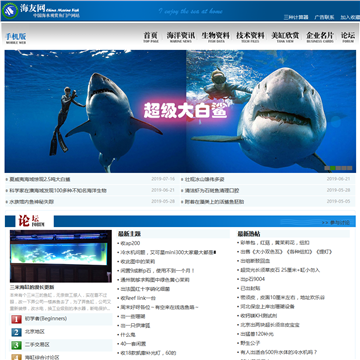Open the hot post listing several fish books

pos(286,252)
